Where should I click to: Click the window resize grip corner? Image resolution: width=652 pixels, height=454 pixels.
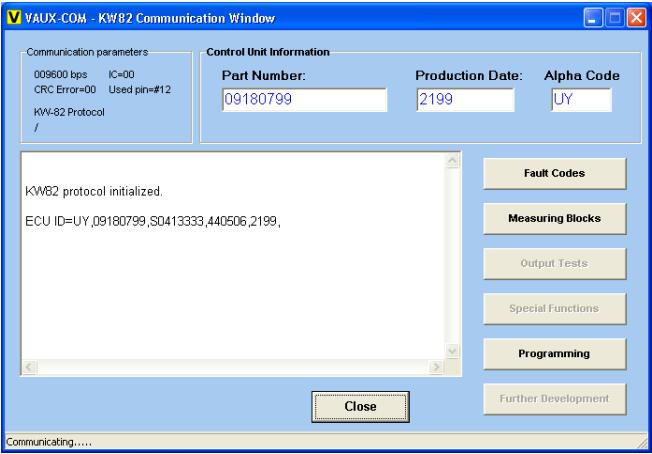pyautogui.click(x=642, y=443)
